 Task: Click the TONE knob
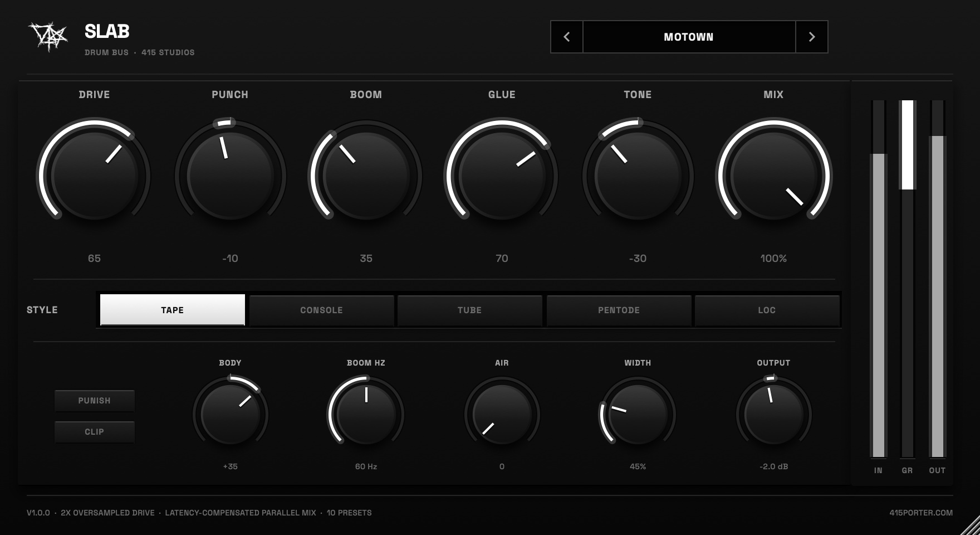click(x=638, y=176)
